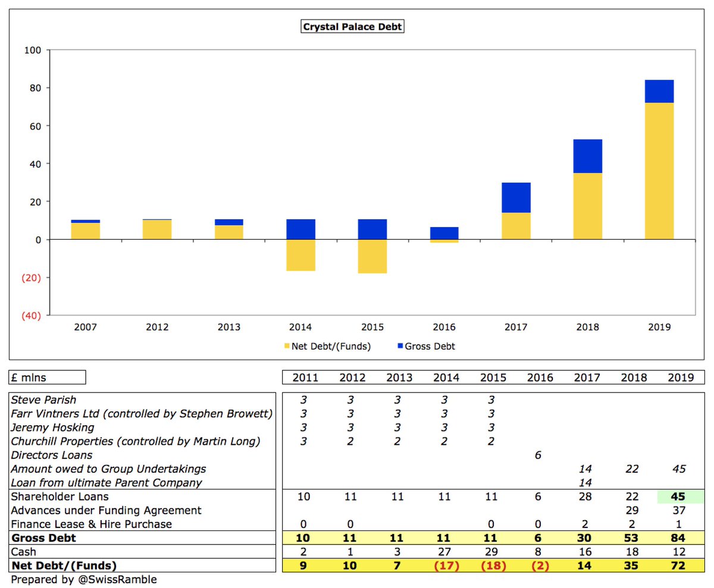The width and height of the screenshot is (714, 588).
Task: Click the 2007 label on the x-axis
Action: 86,327
